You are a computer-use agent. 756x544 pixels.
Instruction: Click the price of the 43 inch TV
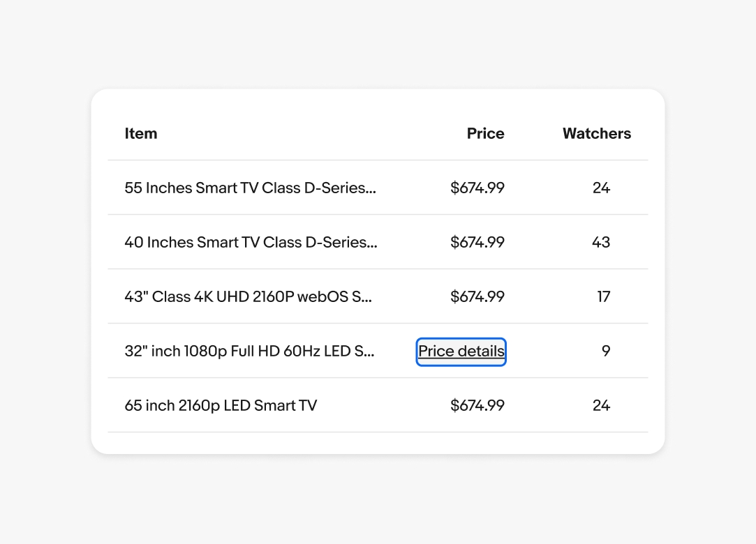(477, 296)
